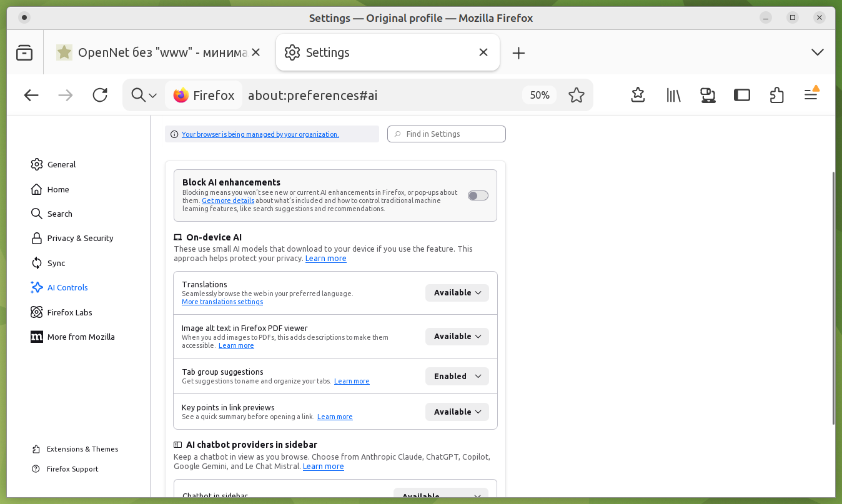
Task: Toggle the sidebar icon in the toolbar
Action: [741, 95]
